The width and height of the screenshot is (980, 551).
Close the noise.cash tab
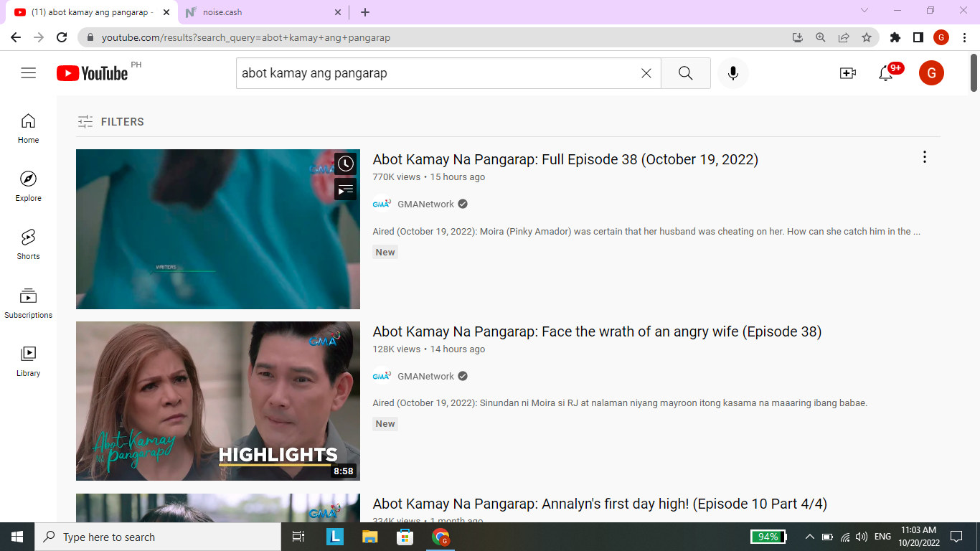click(x=338, y=12)
